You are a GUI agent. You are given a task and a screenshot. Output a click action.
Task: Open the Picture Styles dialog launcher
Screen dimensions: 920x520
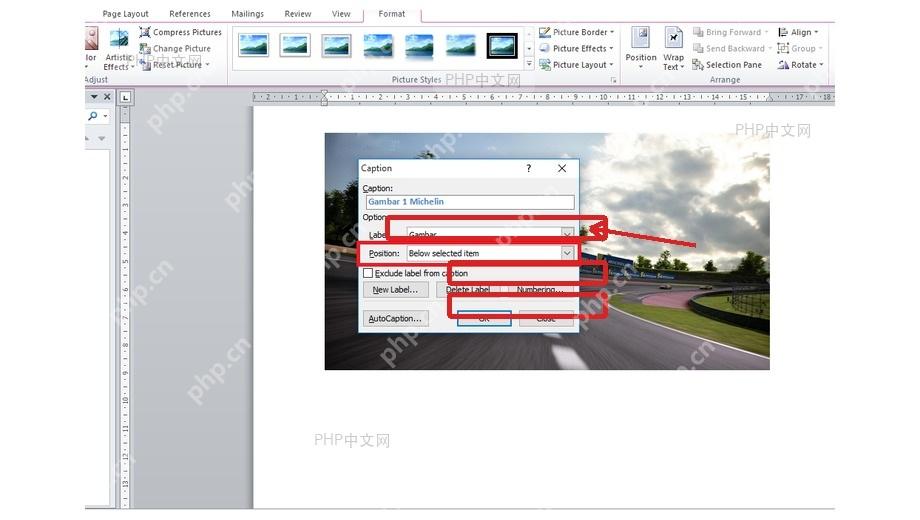[x=614, y=80]
